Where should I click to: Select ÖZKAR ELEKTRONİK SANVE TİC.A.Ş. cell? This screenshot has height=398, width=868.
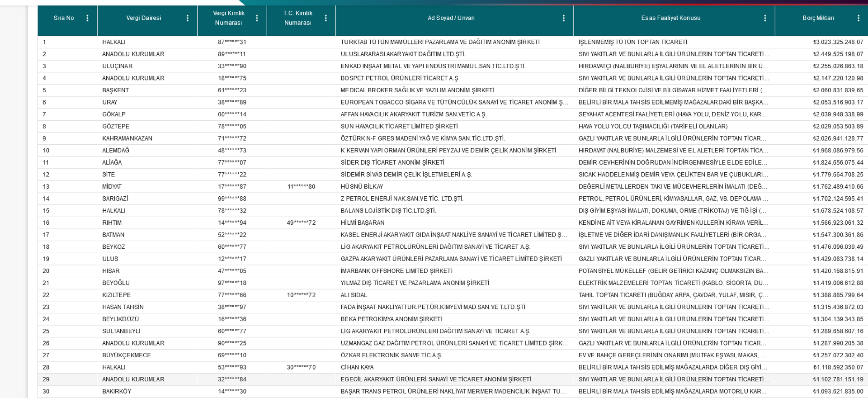(454, 355)
